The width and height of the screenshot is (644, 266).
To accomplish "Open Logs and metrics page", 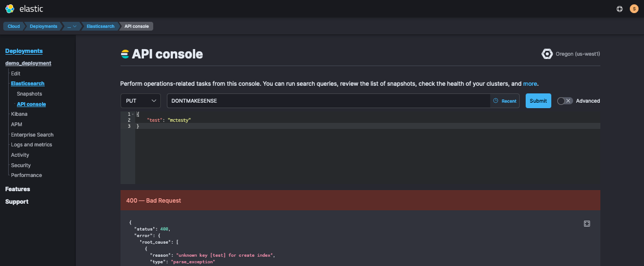I will coord(32,145).
